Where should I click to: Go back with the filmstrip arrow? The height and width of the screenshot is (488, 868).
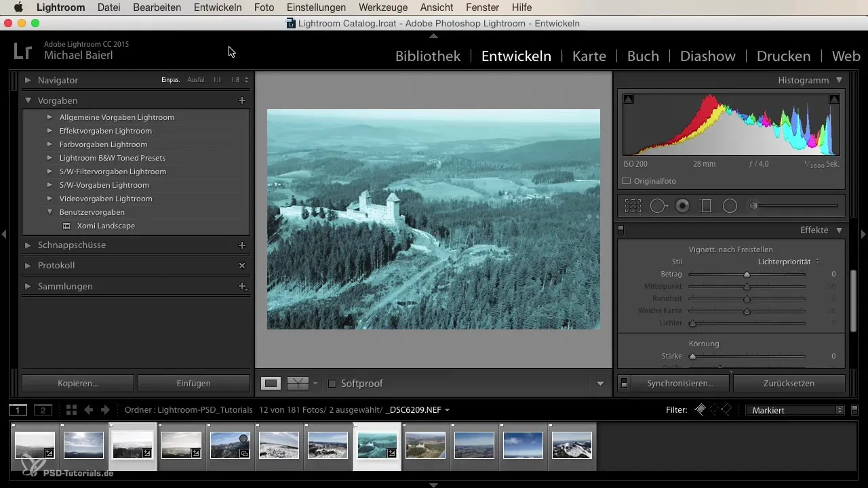point(88,409)
